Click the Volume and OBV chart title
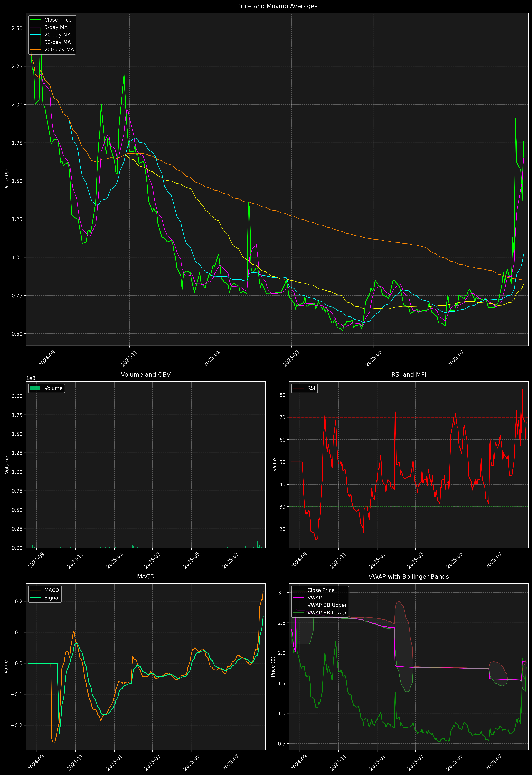The width and height of the screenshot is (532, 775). [146, 374]
